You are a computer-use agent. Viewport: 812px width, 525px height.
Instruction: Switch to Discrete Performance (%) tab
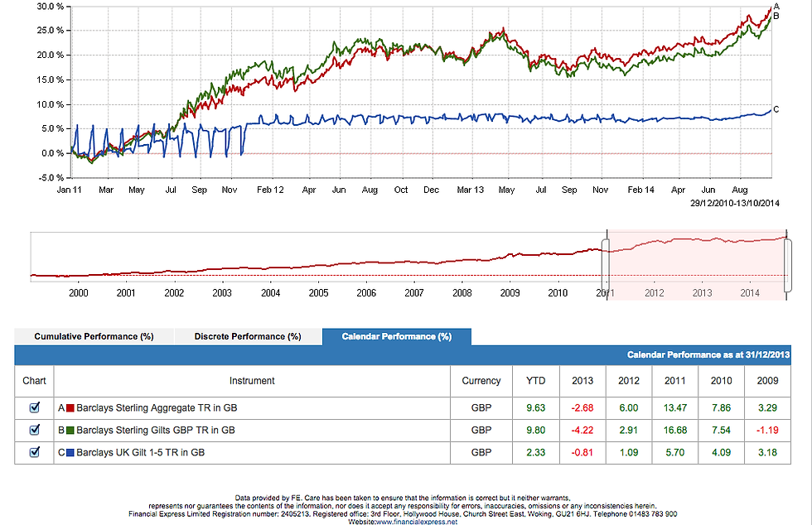(248, 336)
